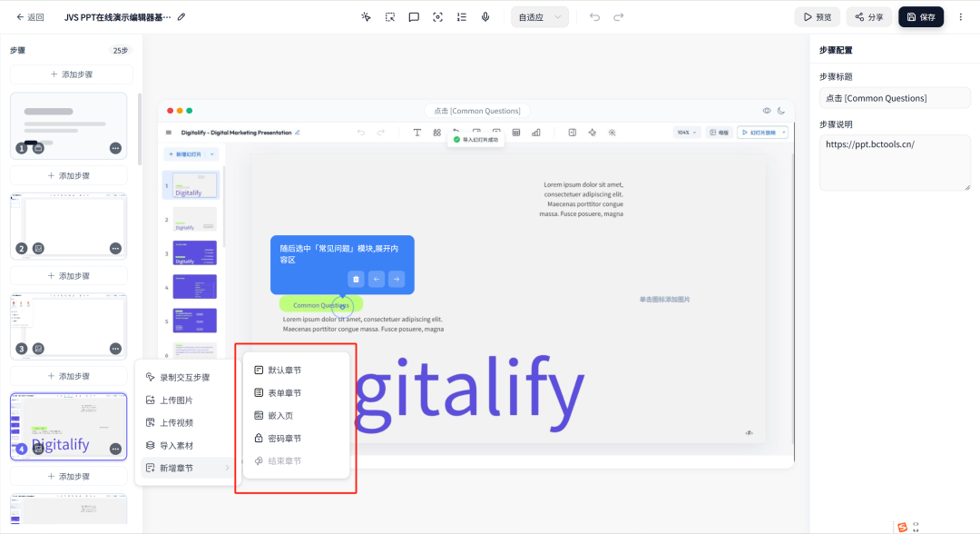Screen dimensions: 980x534
Task: Click the 分享 share button
Action: (x=869, y=17)
